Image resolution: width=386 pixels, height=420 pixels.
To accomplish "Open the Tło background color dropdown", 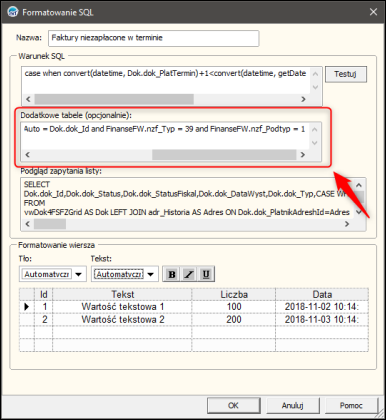I will (x=79, y=274).
